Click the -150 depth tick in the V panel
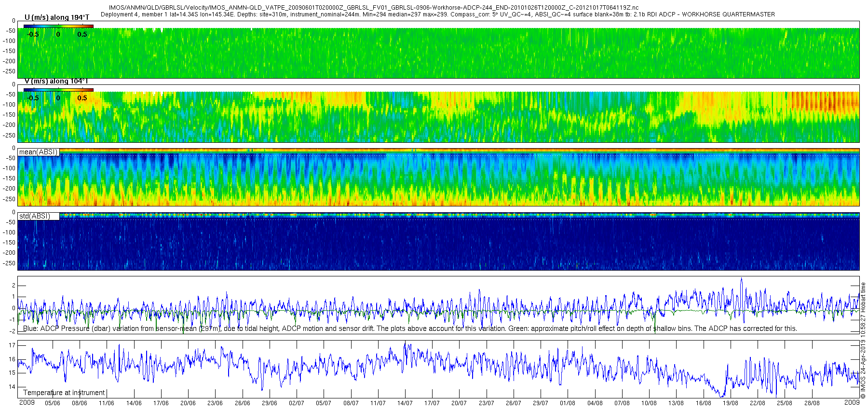Screen dimensions: 868x410 pyautogui.click(x=9, y=115)
